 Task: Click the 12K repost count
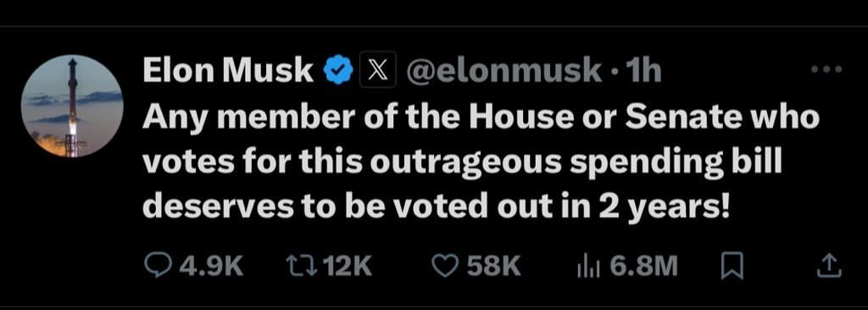click(346, 268)
